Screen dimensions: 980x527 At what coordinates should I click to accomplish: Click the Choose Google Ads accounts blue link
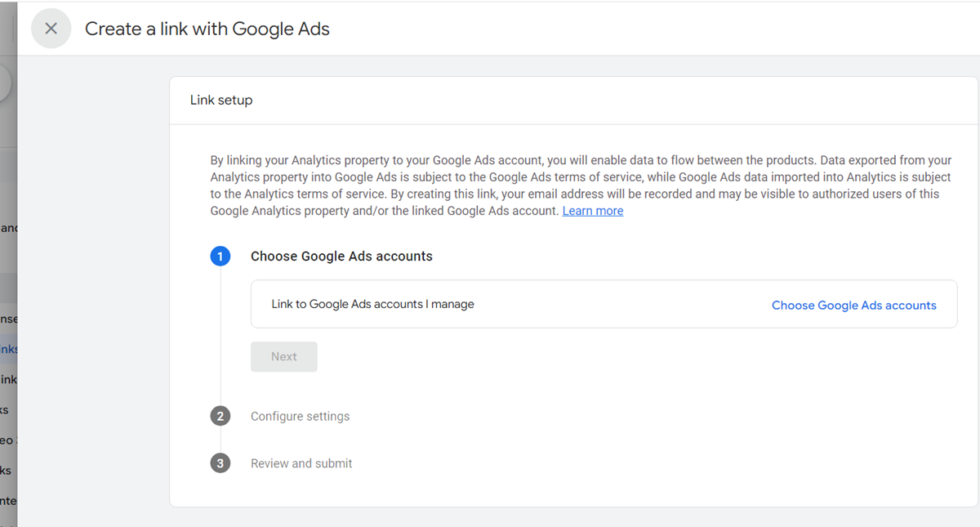854,305
